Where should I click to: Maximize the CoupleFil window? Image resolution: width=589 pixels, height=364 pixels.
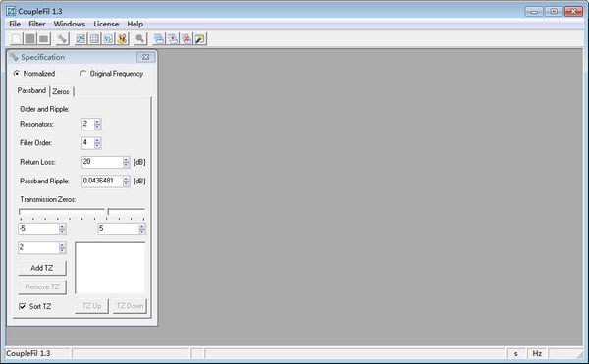[x=554, y=11]
